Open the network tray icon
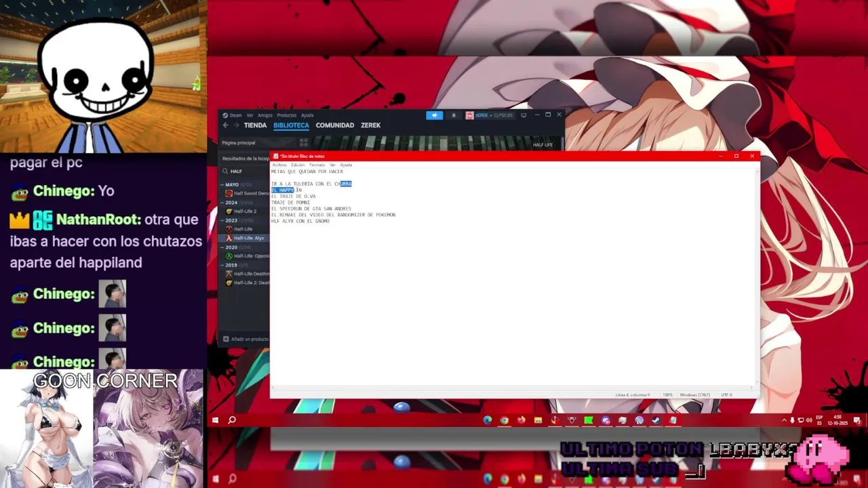The height and width of the screenshot is (488, 868). tap(801, 420)
